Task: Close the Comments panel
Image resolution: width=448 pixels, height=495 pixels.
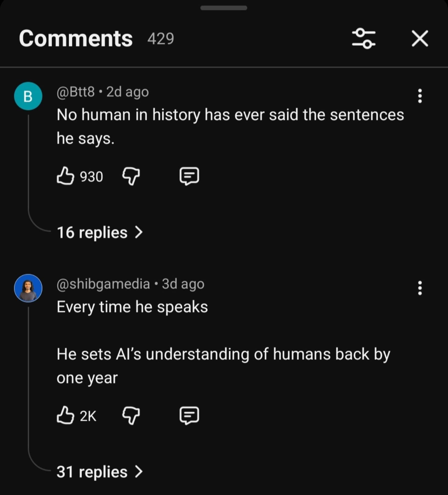Action: (420, 39)
